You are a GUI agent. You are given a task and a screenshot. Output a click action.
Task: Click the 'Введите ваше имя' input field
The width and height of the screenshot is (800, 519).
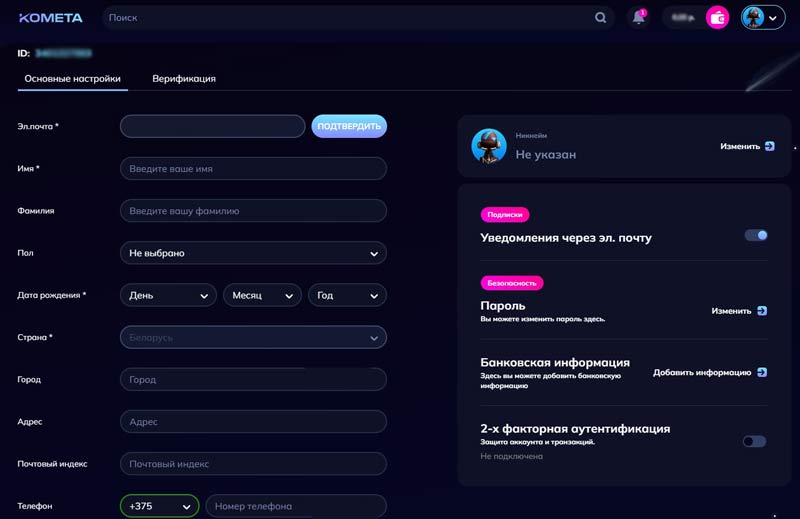252,169
